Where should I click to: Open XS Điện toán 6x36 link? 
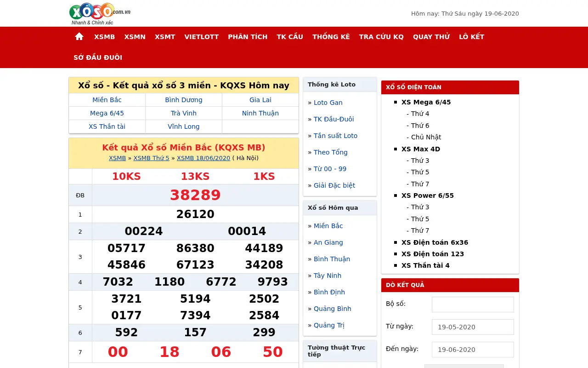[x=435, y=242]
